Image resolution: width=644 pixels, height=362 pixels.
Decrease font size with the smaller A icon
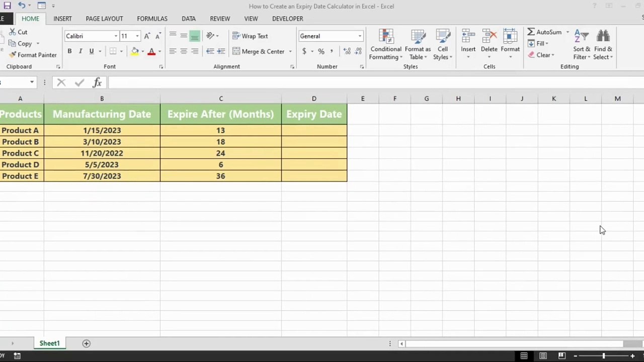click(x=157, y=36)
